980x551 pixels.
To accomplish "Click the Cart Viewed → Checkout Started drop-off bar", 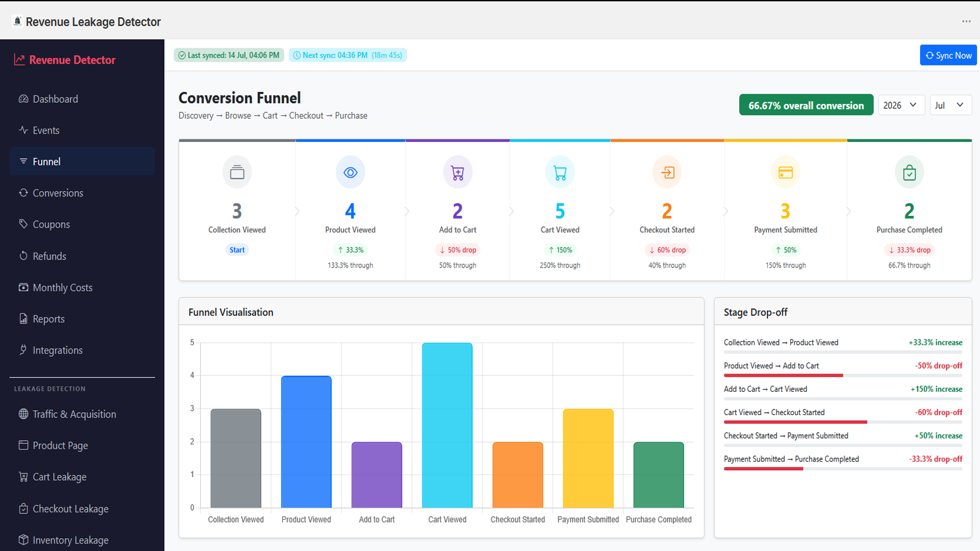I will pos(843,422).
